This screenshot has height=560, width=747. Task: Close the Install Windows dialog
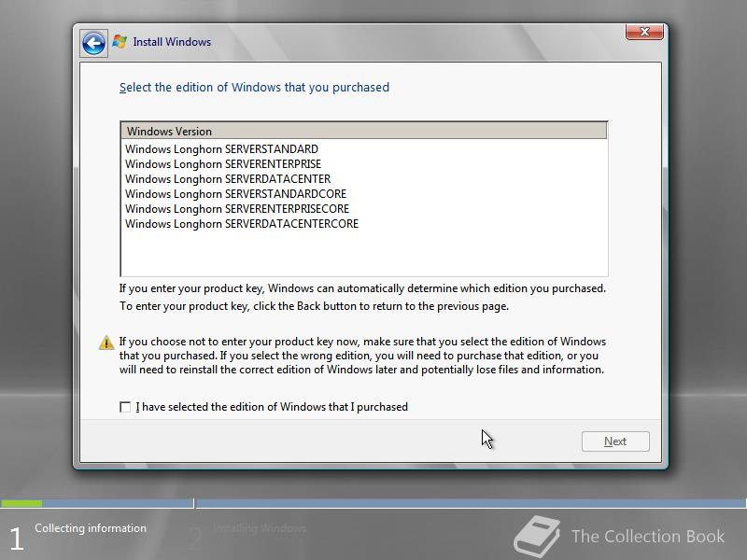tap(644, 32)
